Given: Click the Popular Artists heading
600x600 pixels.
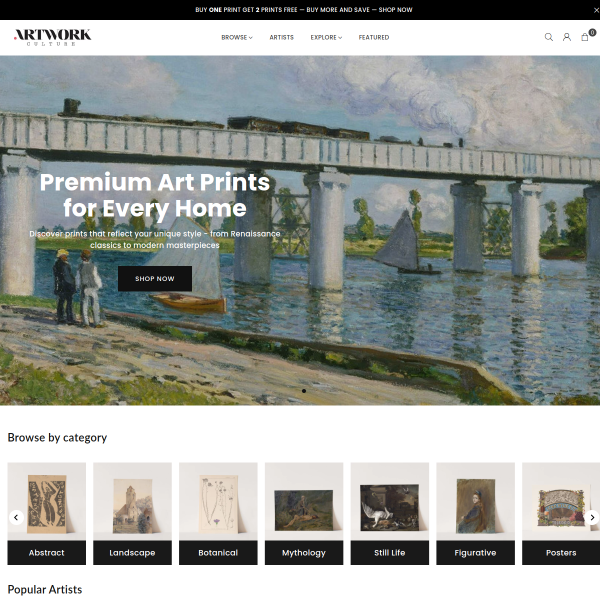Looking at the screenshot, I should tap(45, 589).
